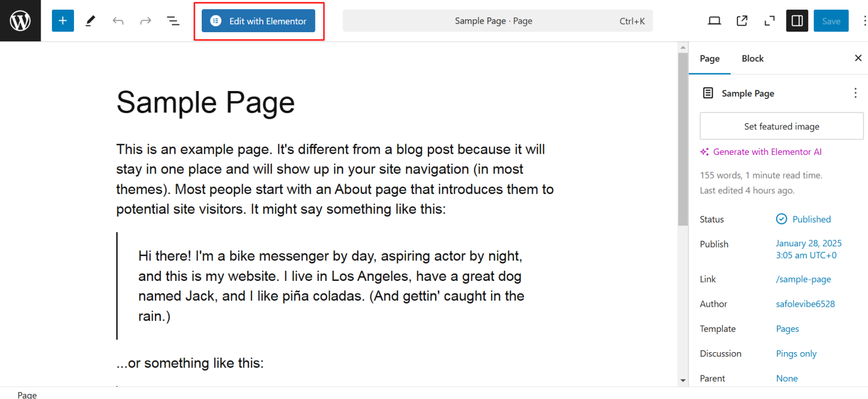The width and height of the screenshot is (868, 399).
Task: Click the Undo arrow icon
Action: coord(118,21)
